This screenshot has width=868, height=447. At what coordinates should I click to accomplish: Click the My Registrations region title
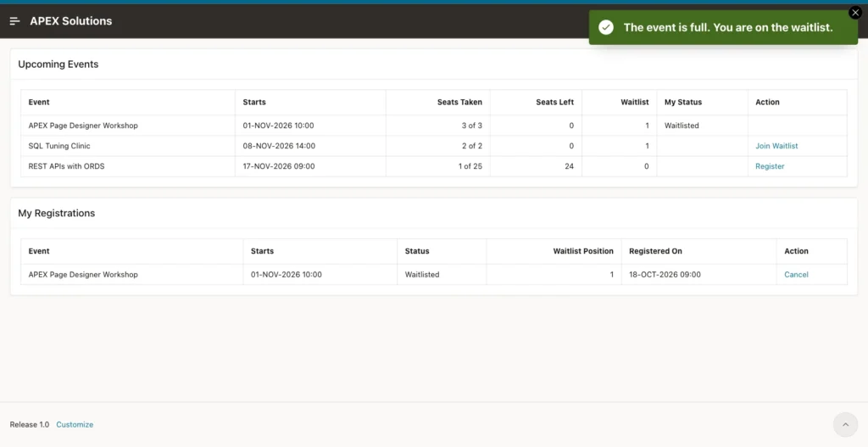coord(57,213)
